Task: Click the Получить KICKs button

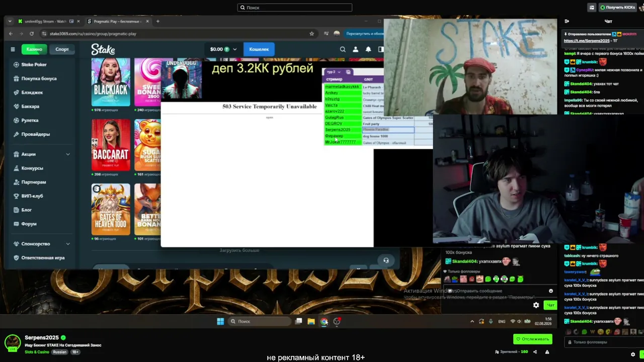Action: tap(617, 8)
